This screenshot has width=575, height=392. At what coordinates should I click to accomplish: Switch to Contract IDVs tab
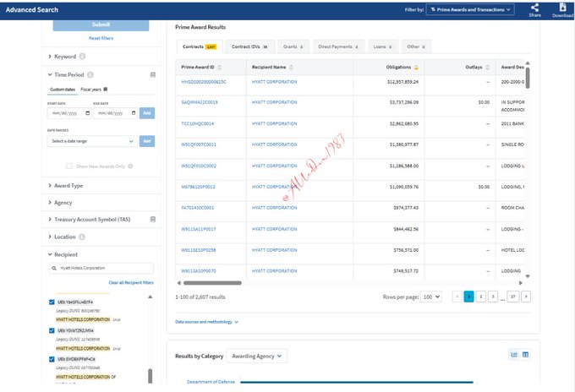pos(249,46)
